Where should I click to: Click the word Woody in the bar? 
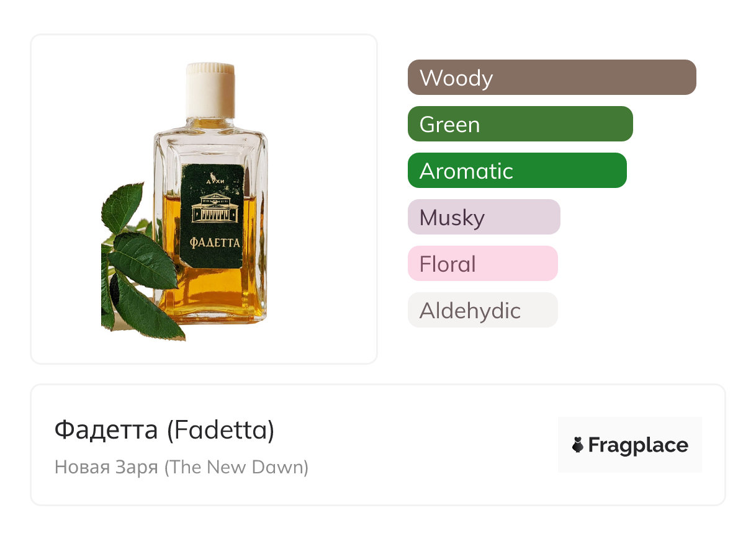(x=456, y=78)
